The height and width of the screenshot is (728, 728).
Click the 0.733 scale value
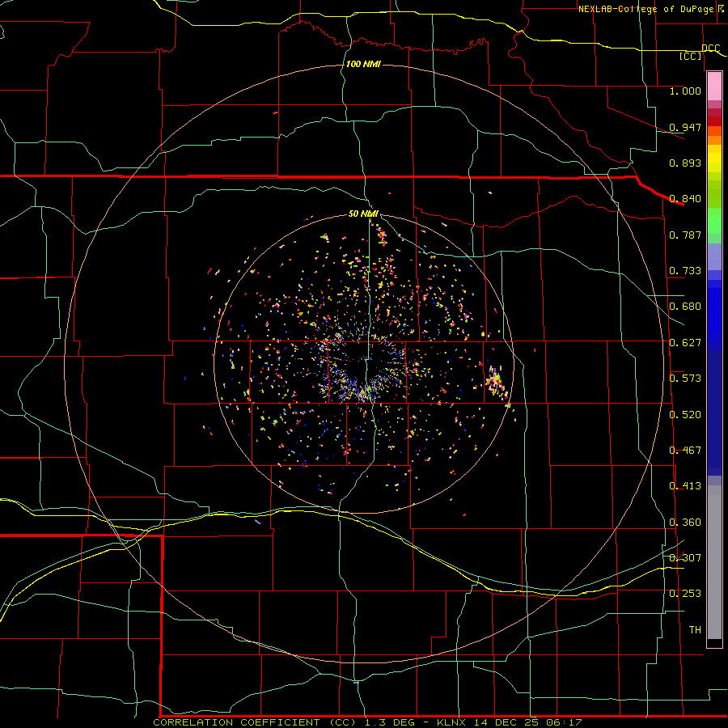coord(685,271)
